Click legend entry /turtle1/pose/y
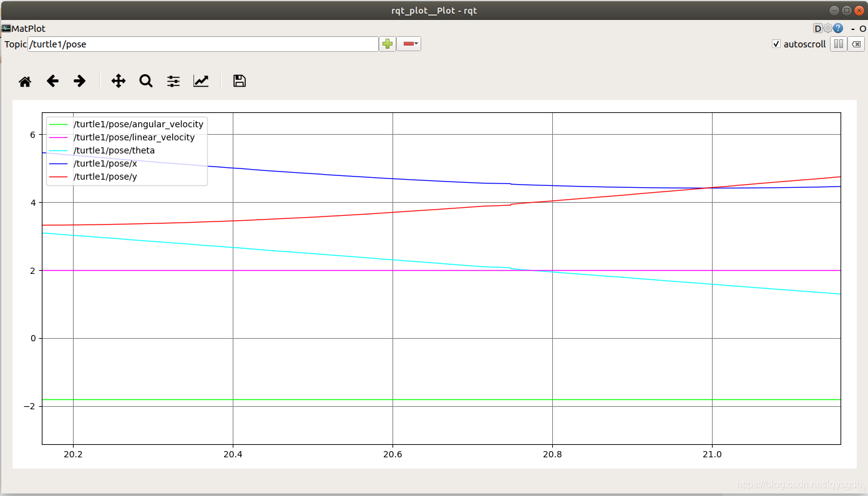This screenshot has height=496, width=868. [105, 177]
